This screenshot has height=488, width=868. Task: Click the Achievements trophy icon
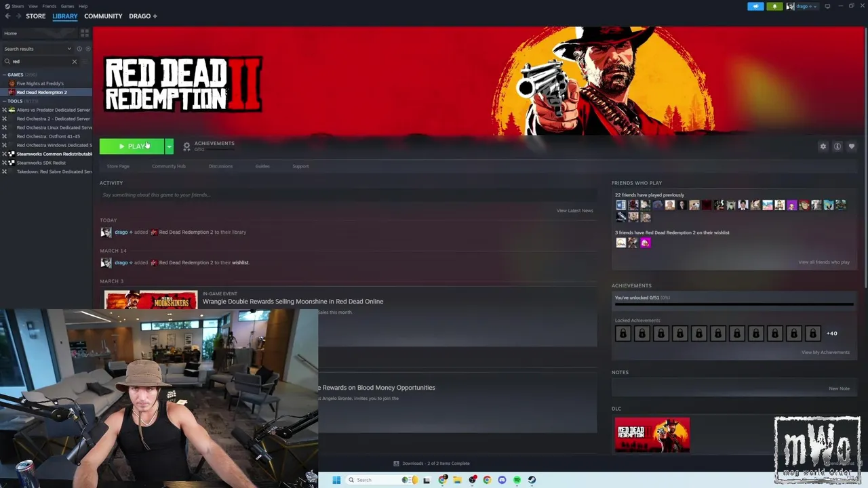186,146
